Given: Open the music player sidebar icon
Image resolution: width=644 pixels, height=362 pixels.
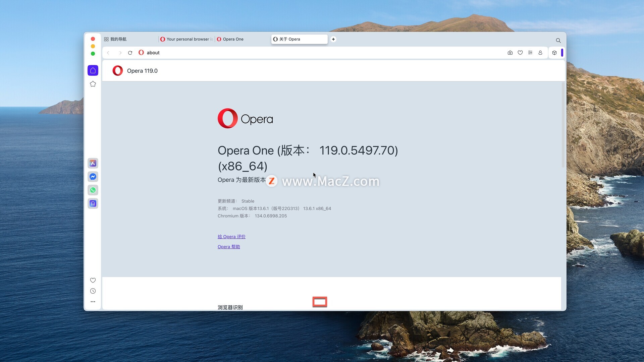Looking at the screenshot, I should pos(93,203).
